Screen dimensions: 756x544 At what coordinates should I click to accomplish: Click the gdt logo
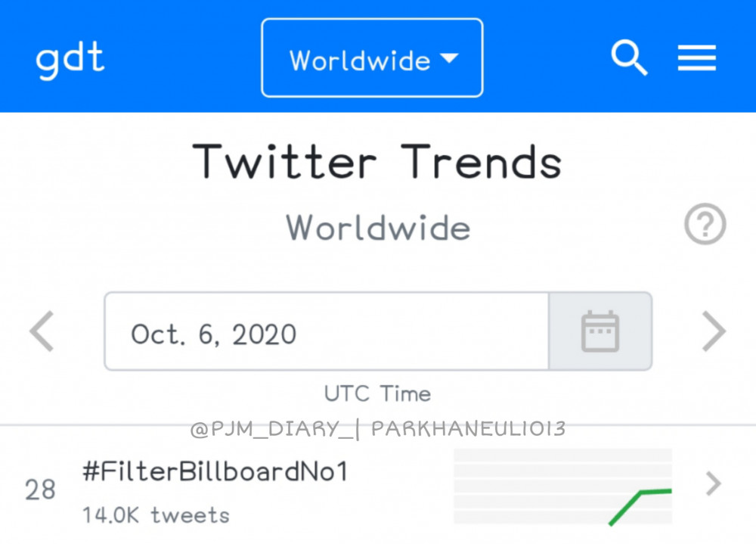click(x=70, y=59)
